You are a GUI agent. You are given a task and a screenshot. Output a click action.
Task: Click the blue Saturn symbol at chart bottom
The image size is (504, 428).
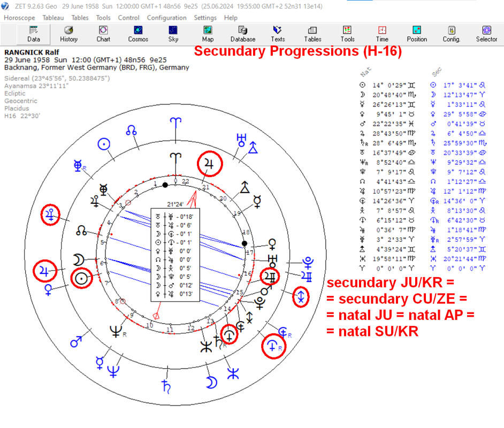166,386
